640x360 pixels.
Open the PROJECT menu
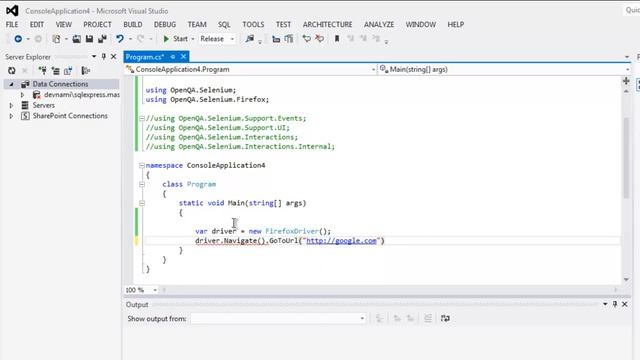pyautogui.click(x=97, y=24)
